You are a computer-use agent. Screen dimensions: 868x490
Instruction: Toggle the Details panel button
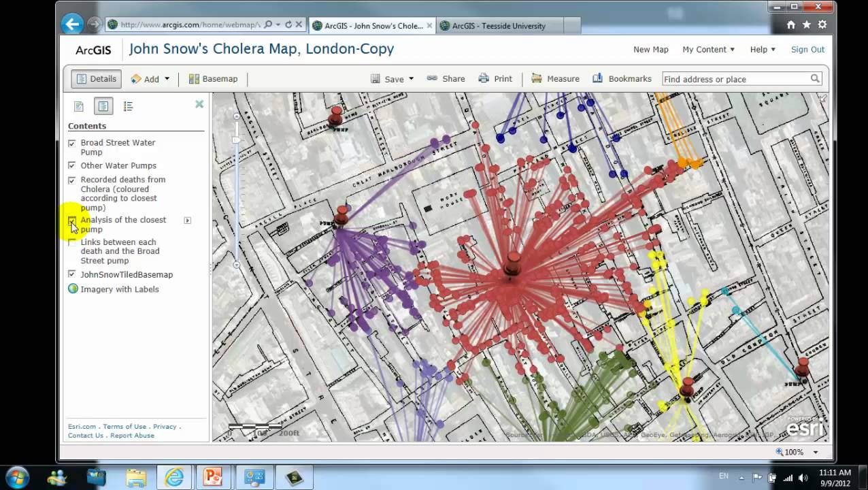click(x=96, y=79)
